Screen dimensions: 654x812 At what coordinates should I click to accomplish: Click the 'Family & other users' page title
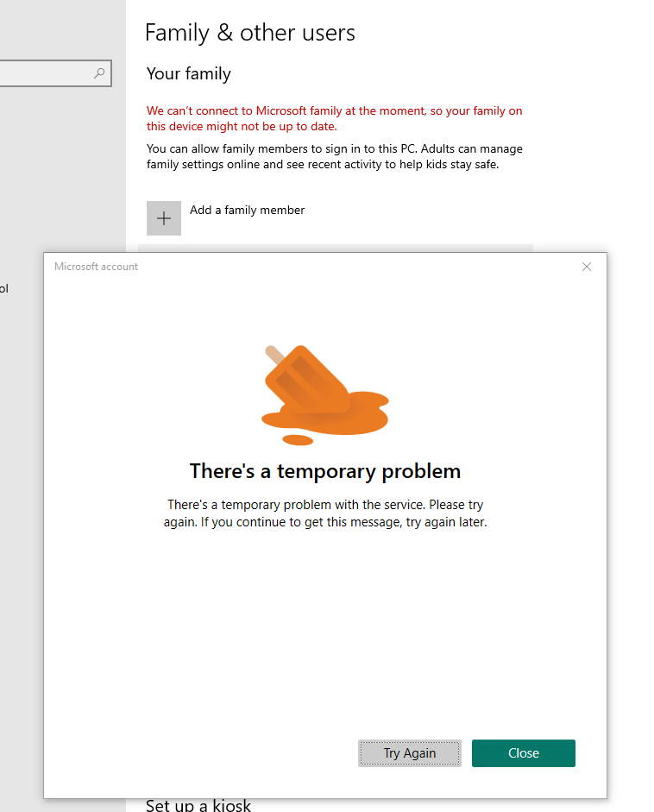249,33
